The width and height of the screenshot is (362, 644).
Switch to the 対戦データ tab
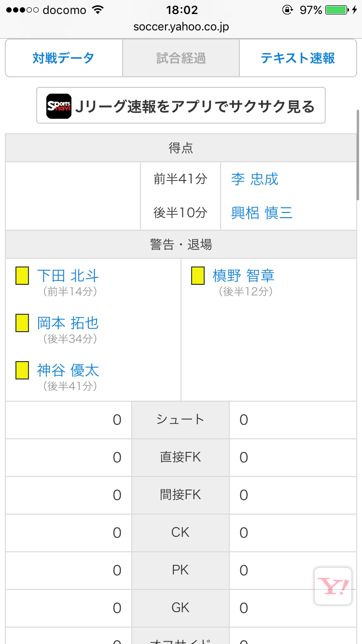pyautogui.click(x=64, y=58)
